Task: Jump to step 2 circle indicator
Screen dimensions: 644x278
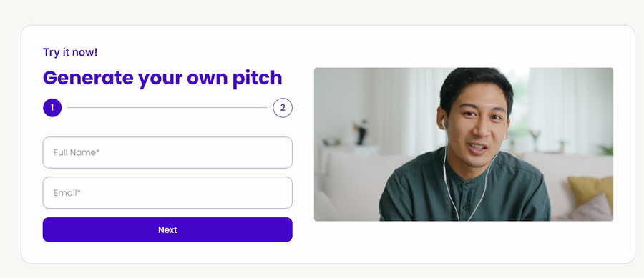Action: pyautogui.click(x=283, y=108)
